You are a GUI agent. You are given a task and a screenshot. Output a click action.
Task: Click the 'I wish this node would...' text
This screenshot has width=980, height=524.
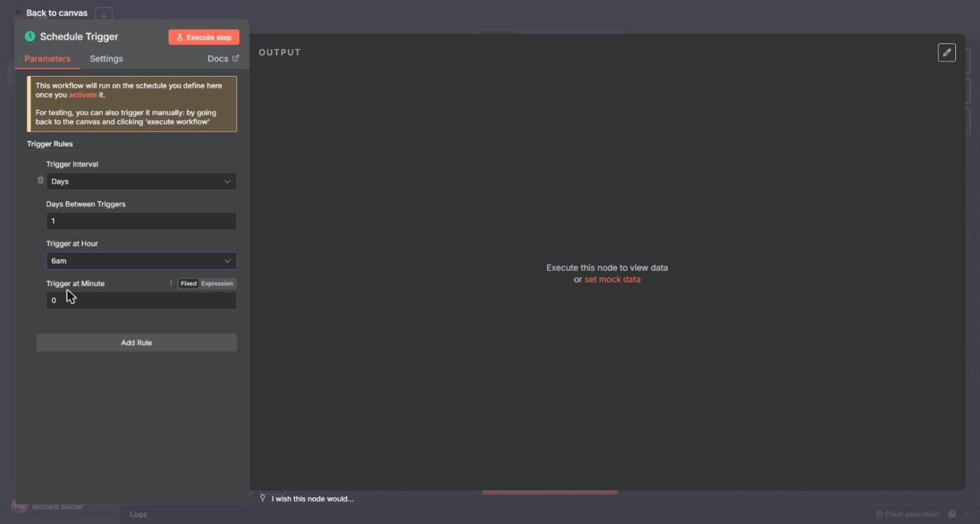tap(312, 499)
